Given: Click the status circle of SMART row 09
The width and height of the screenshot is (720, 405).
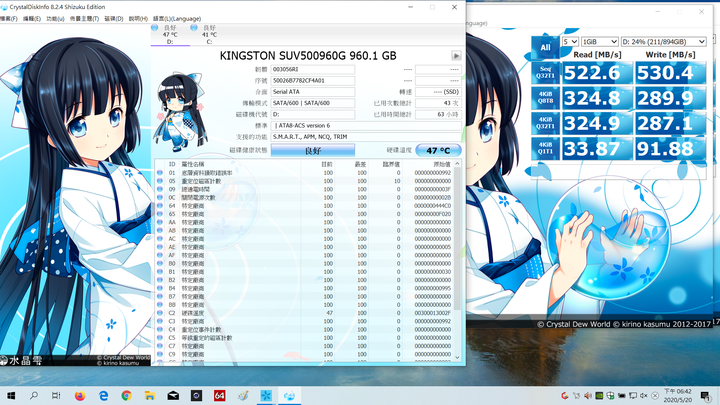Looking at the screenshot, I should pyautogui.click(x=160, y=189).
